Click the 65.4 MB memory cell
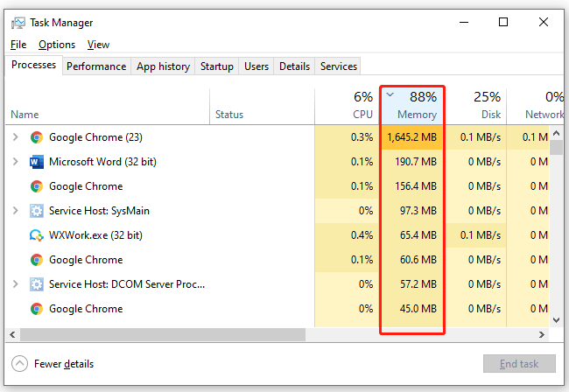 [412, 235]
